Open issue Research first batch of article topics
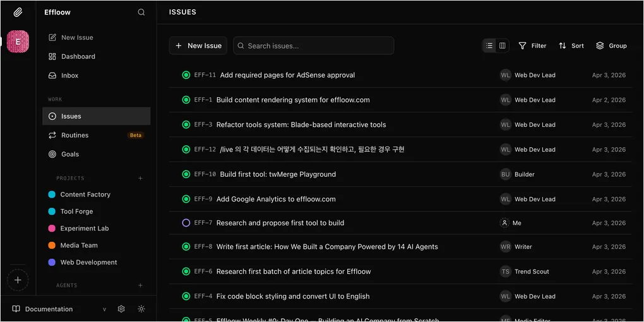Screen dimensions: 644x322 pyautogui.click(x=294, y=271)
